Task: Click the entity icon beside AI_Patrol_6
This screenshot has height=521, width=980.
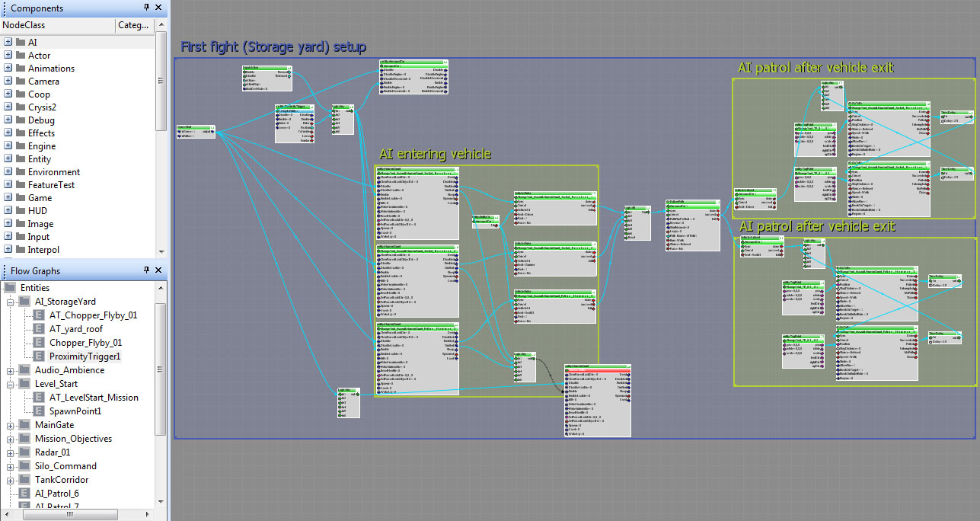Action: click(x=23, y=494)
